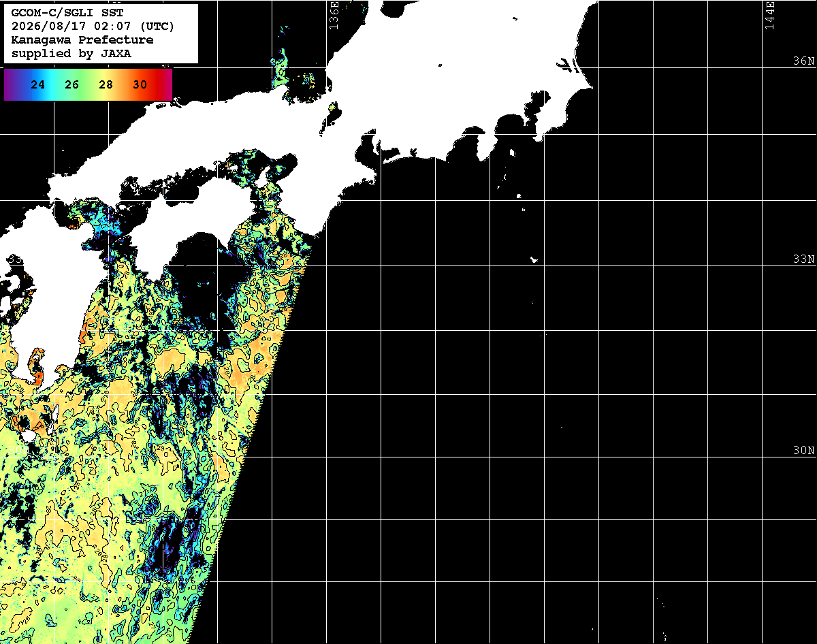This screenshot has width=817, height=644.
Task: Click the 30N latitude label on the right edge
Action: point(803,451)
